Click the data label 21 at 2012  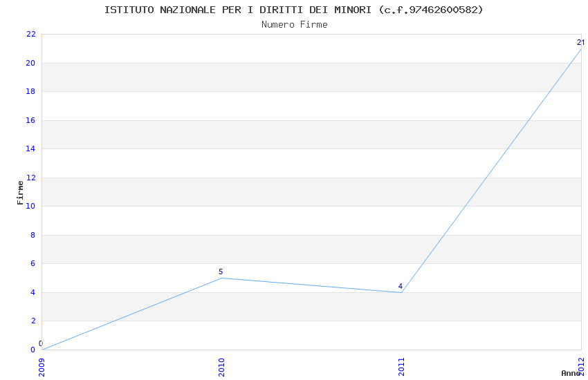coord(580,42)
